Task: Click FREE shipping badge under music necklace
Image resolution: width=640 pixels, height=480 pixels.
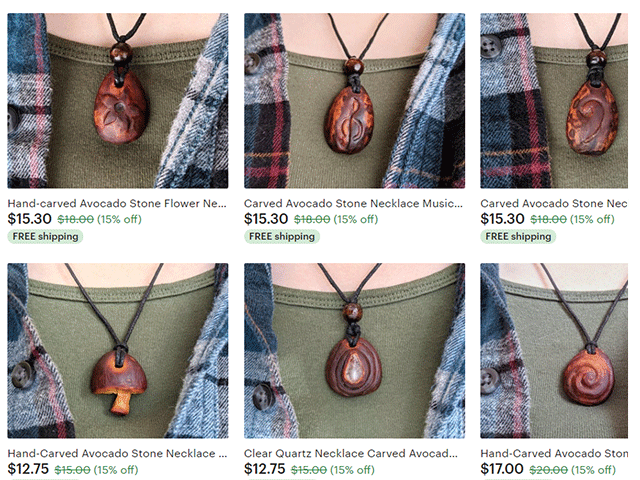Action: (x=282, y=236)
